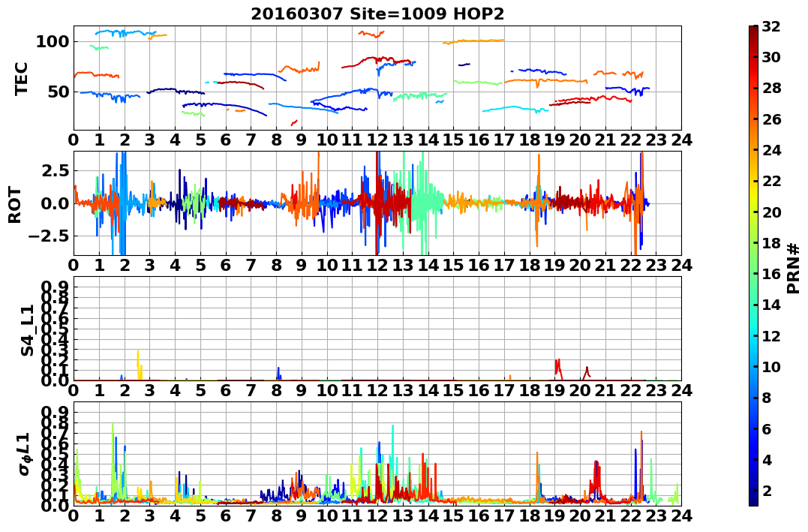Screen dimensions: 808x532
Task: Click hour label 12 under the TEC panel
Action: coord(377,140)
